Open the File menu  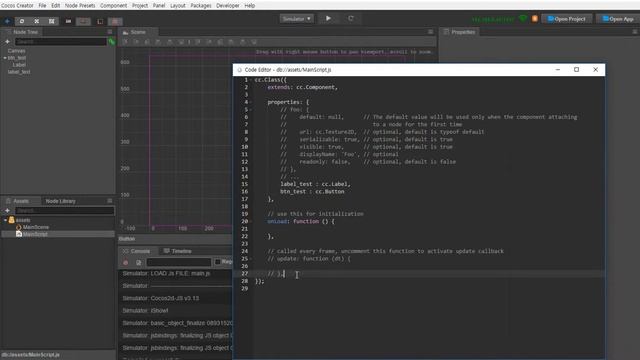click(42, 6)
